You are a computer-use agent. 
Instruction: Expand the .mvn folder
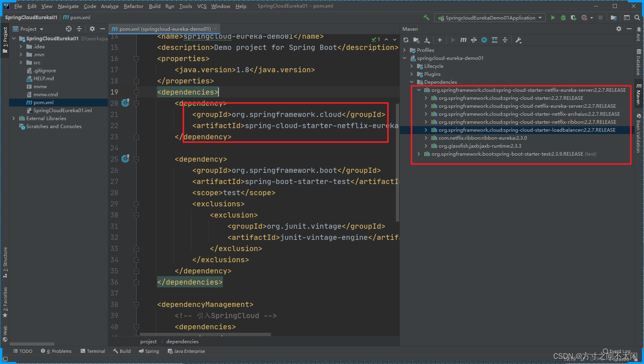(x=21, y=55)
